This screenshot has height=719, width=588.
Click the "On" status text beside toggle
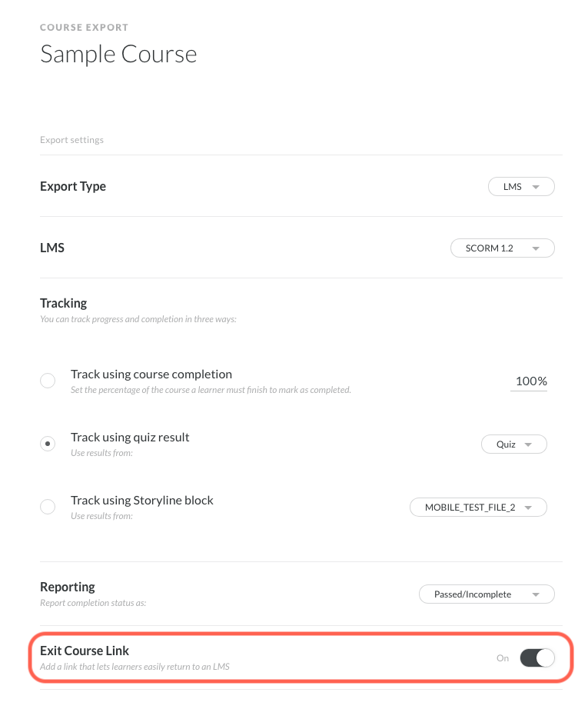click(x=503, y=658)
